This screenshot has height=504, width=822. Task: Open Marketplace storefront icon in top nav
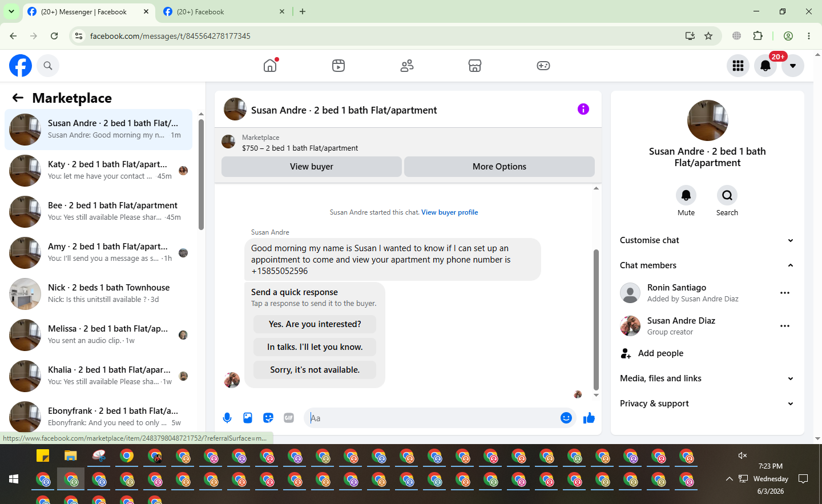coord(475,66)
